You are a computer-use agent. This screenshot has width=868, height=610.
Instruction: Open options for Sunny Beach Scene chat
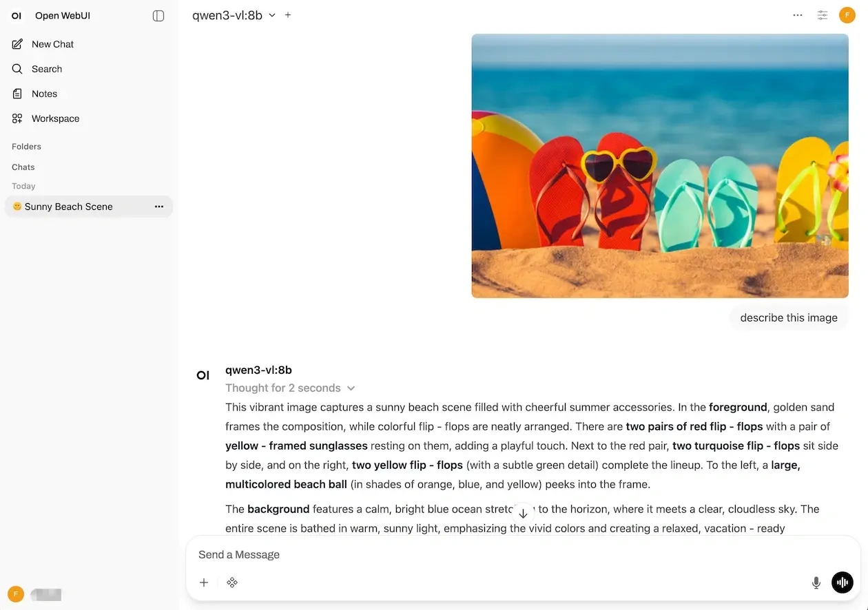(x=159, y=207)
